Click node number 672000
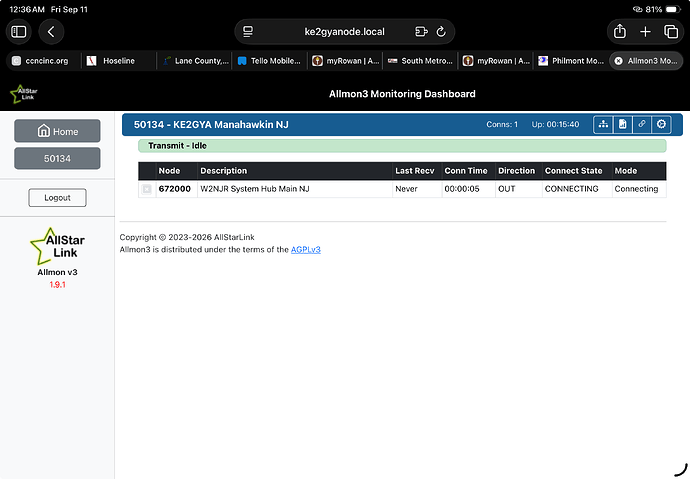690x479 pixels. click(175, 189)
